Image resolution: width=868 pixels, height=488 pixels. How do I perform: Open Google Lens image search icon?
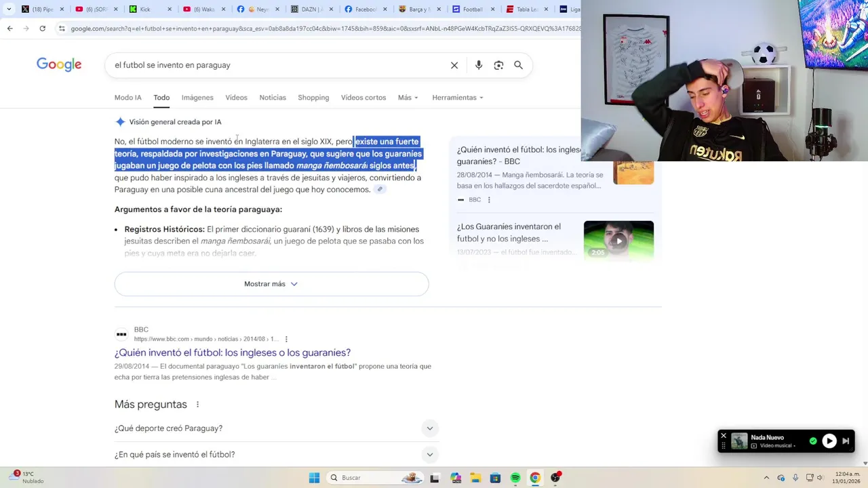pyautogui.click(x=498, y=65)
